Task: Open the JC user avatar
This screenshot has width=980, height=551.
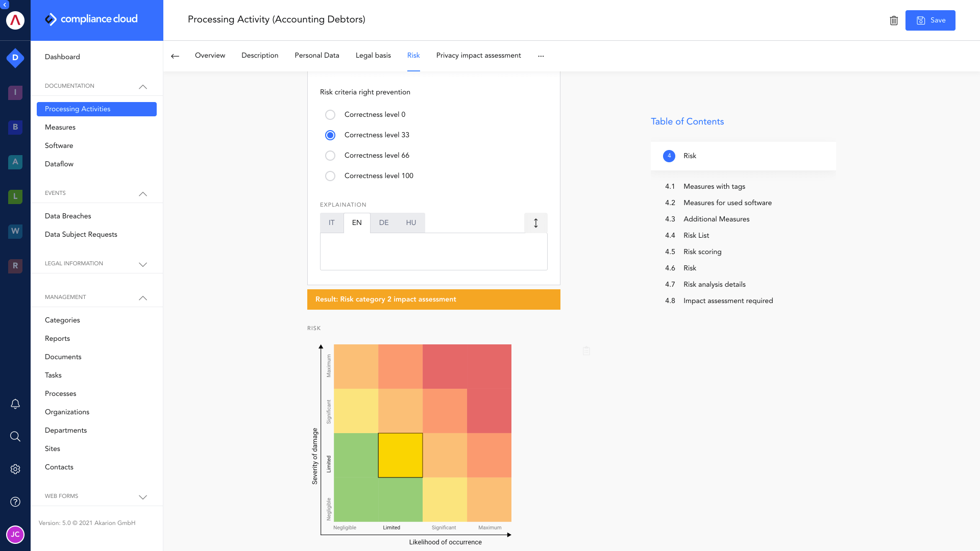Action: pyautogui.click(x=15, y=534)
